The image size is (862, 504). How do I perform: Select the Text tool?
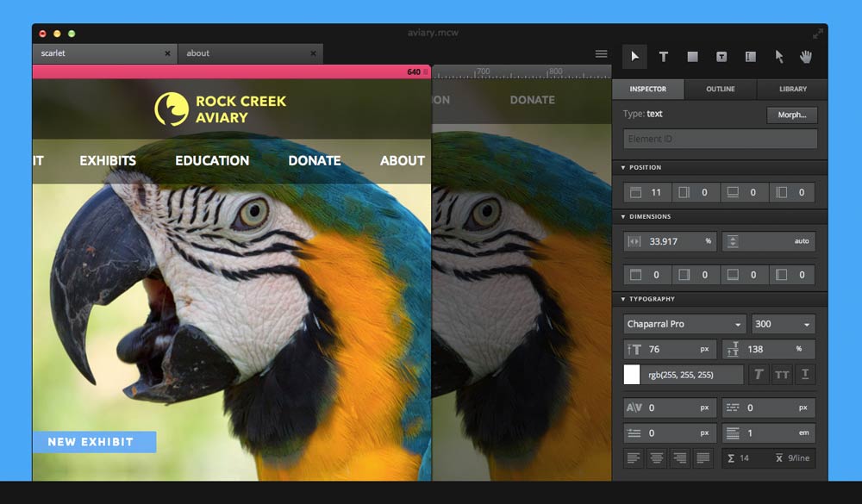point(664,57)
